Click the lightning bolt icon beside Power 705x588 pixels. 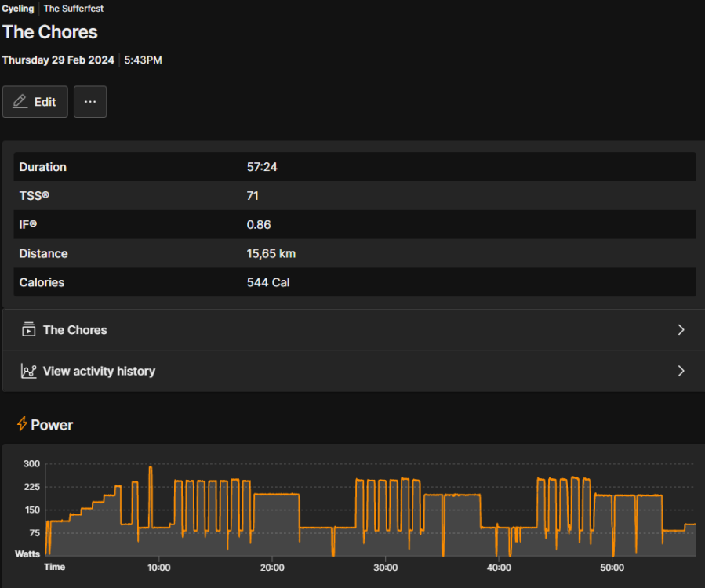click(22, 424)
